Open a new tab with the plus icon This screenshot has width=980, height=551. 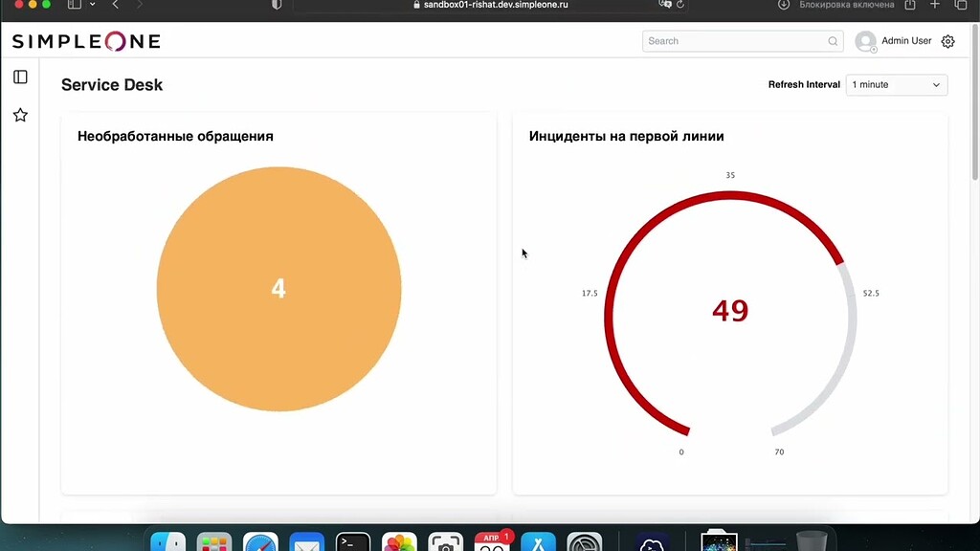click(933, 8)
